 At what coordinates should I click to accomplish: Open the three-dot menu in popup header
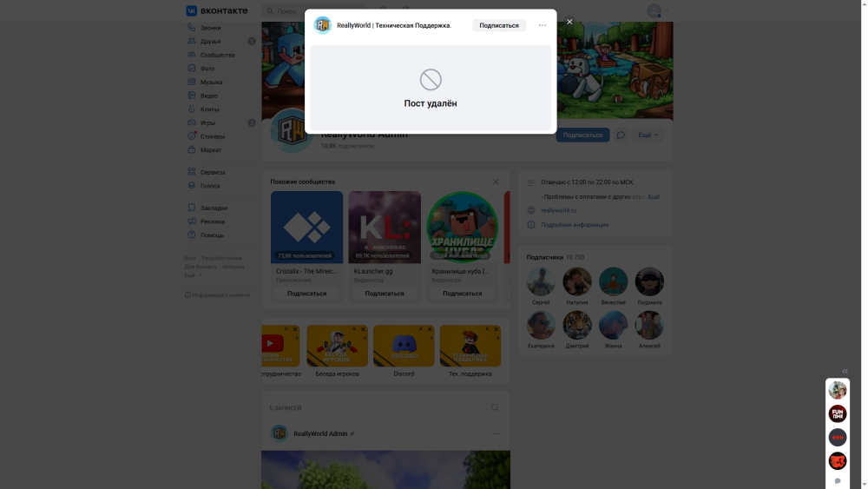pos(542,25)
